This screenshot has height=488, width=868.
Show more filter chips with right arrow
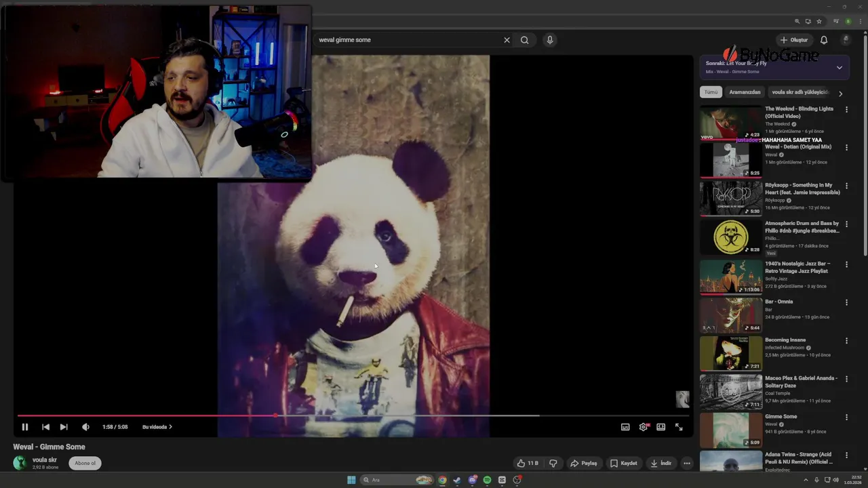pos(840,94)
